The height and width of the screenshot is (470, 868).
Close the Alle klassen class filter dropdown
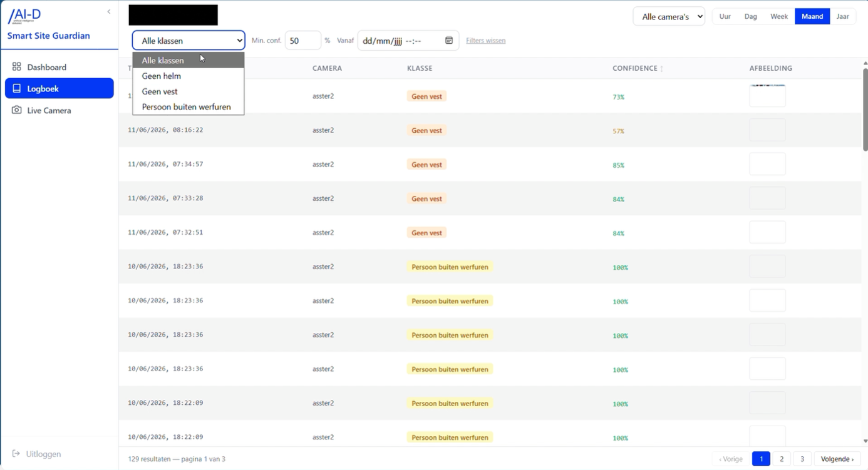point(189,41)
